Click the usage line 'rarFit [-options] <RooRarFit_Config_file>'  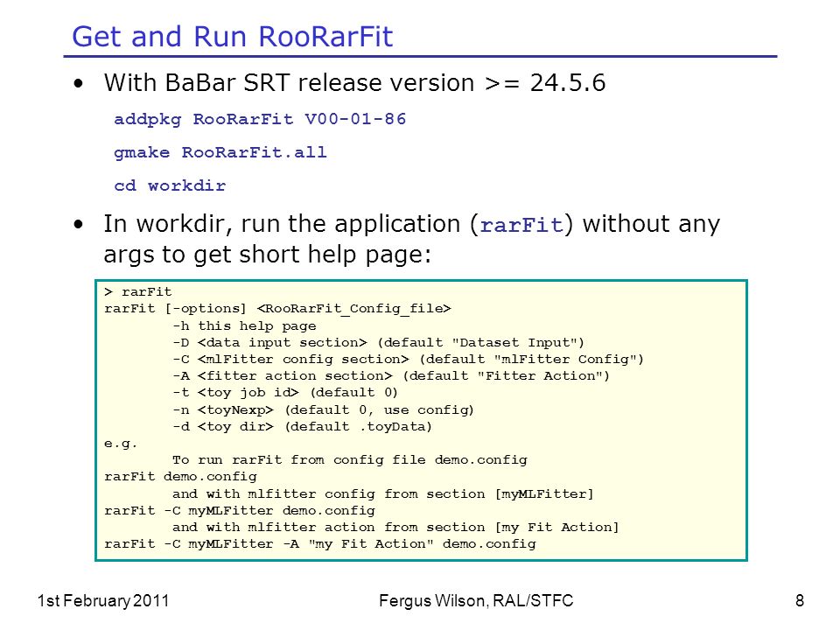tap(277, 309)
